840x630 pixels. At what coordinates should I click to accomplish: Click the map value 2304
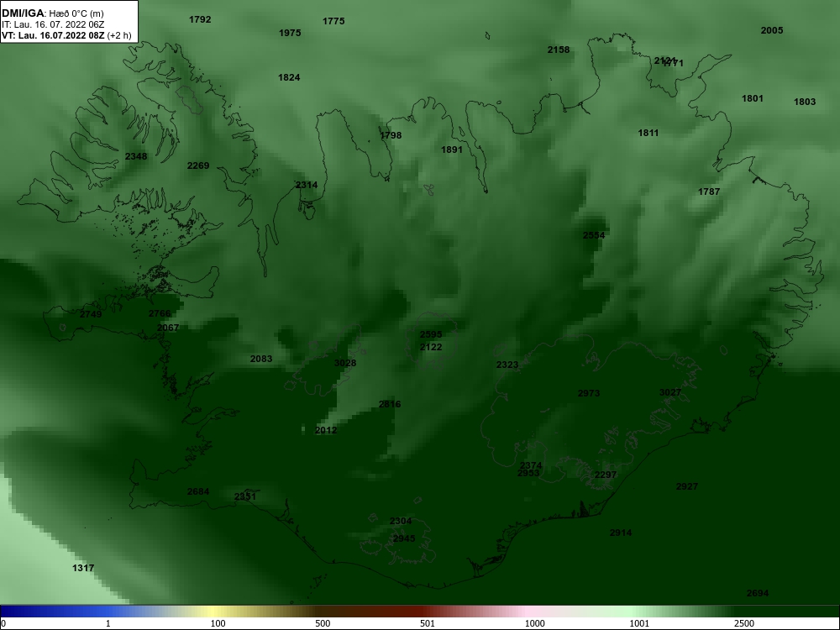pyautogui.click(x=401, y=522)
